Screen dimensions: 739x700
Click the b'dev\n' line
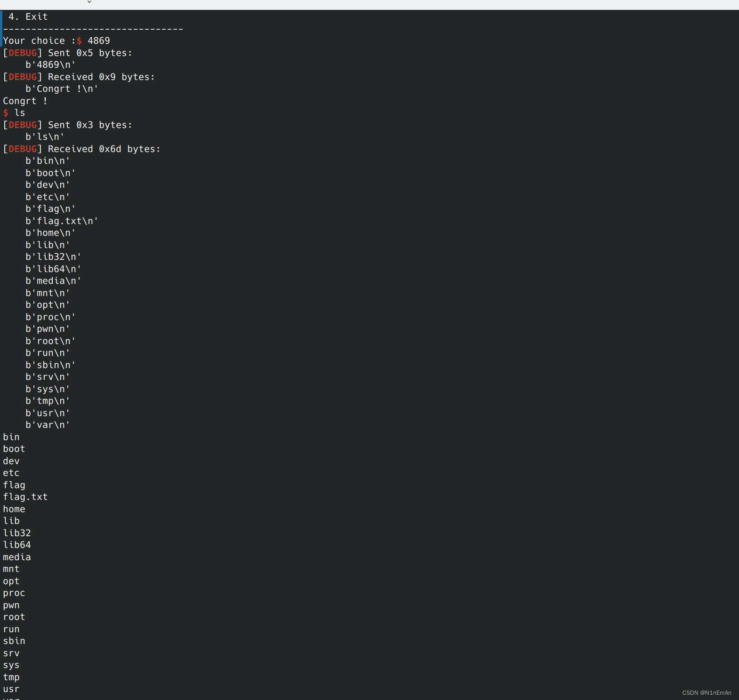[x=48, y=185]
